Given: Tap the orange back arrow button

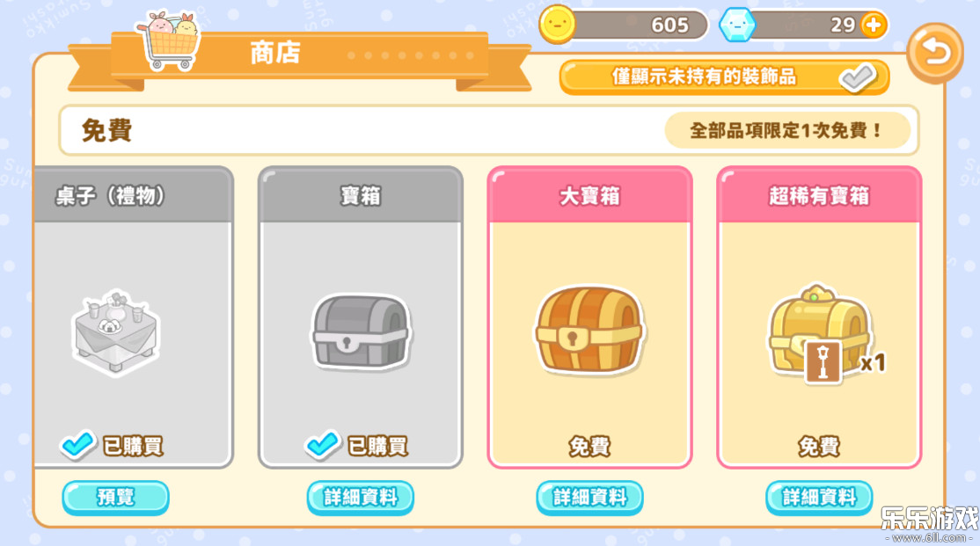Looking at the screenshot, I should [x=935, y=53].
